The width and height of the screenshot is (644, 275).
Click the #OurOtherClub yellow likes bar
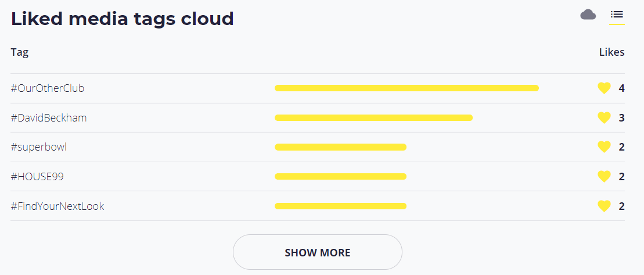[x=406, y=88]
